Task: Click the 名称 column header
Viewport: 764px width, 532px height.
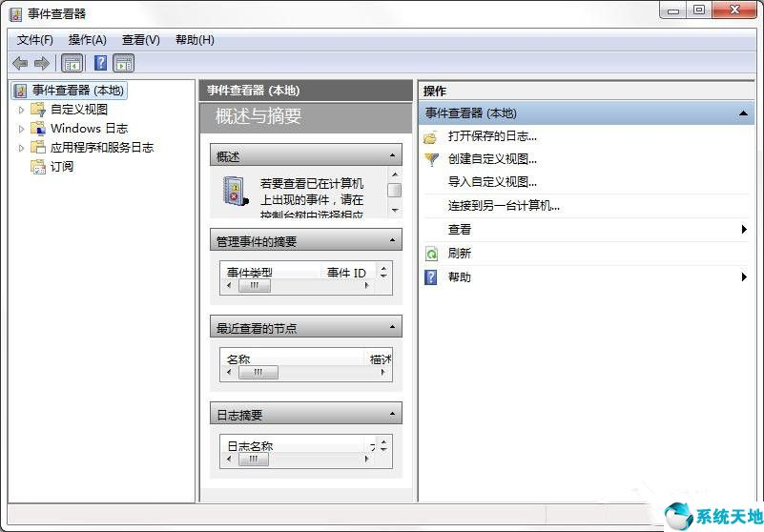Action: click(x=238, y=359)
